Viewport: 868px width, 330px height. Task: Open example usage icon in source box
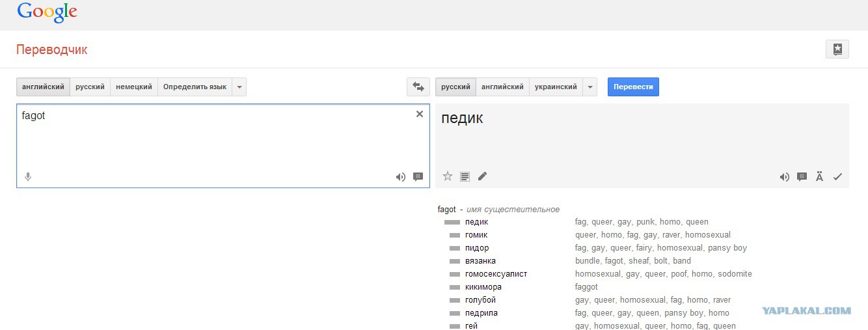[x=418, y=176]
